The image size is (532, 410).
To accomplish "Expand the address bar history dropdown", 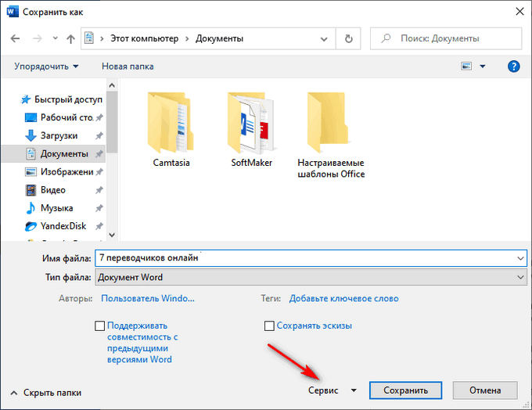I will (x=324, y=38).
